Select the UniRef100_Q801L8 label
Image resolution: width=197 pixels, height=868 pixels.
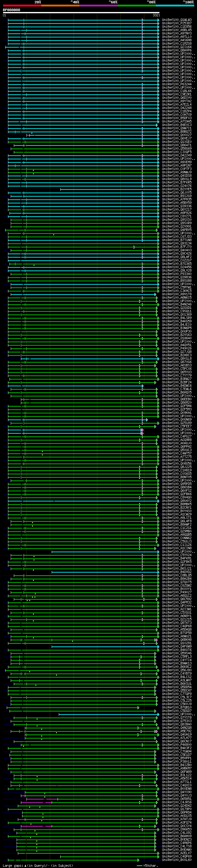[x=177, y=358]
